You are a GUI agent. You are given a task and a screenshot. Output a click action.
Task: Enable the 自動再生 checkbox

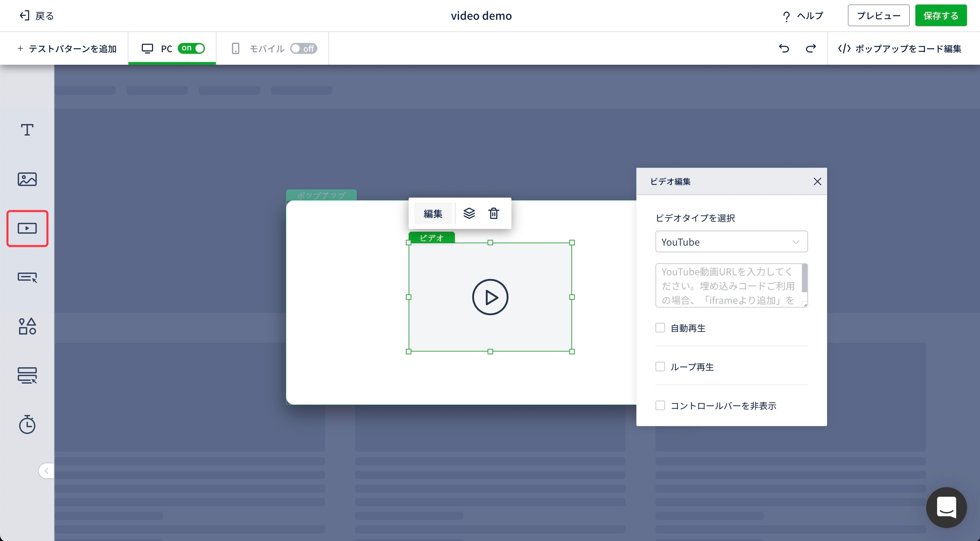(x=660, y=328)
